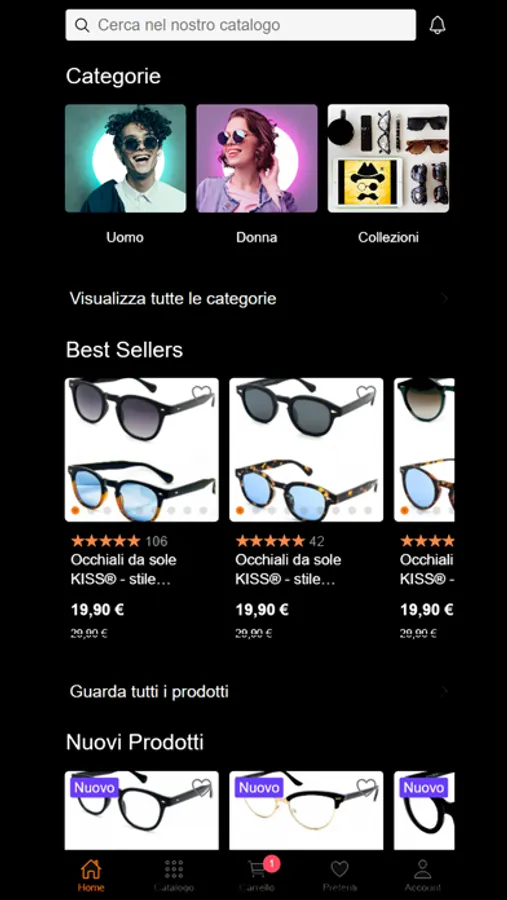Image resolution: width=507 pixels, height=900 pixels.
Task: Open the Account profile tab
Action: click(423, 869)
